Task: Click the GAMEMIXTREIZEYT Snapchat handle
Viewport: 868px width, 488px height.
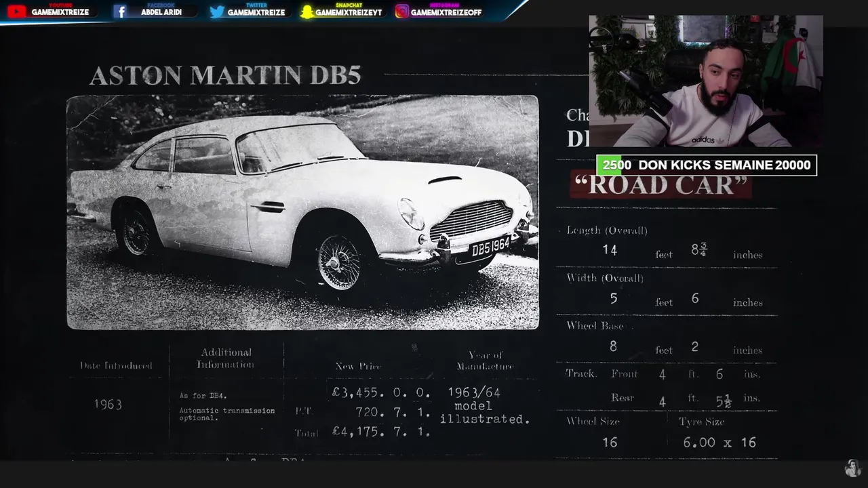Action: click(x=349, y=12)
